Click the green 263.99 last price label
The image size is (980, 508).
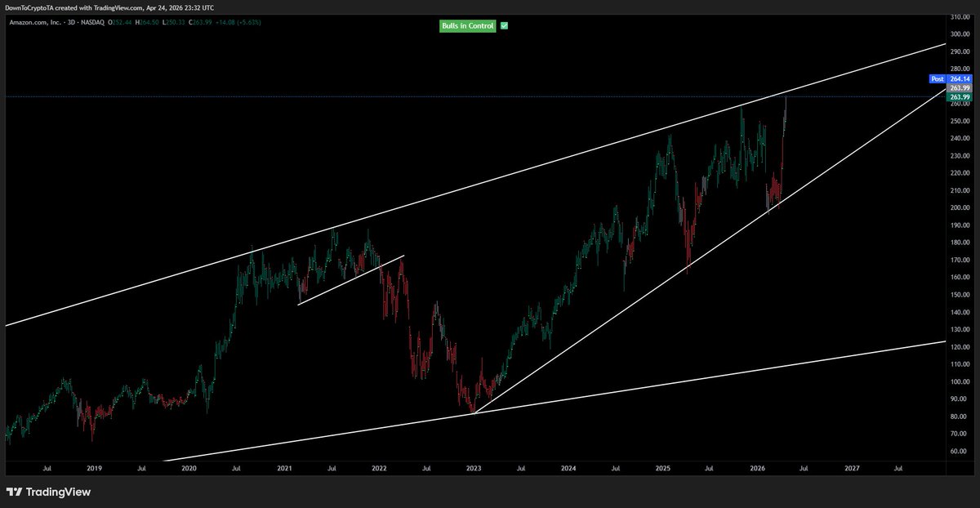(x=959, y=97)
